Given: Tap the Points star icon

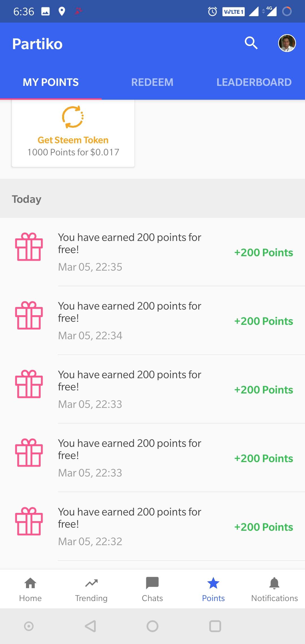Looking at the screenshot, I should pyautogui.click(x=213, y=584).
